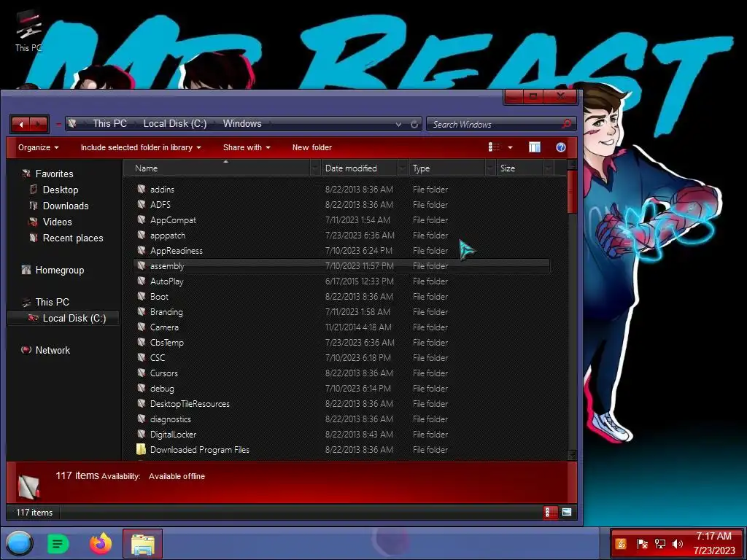Click the Network sidebar icon

click(x=26, y=350)
